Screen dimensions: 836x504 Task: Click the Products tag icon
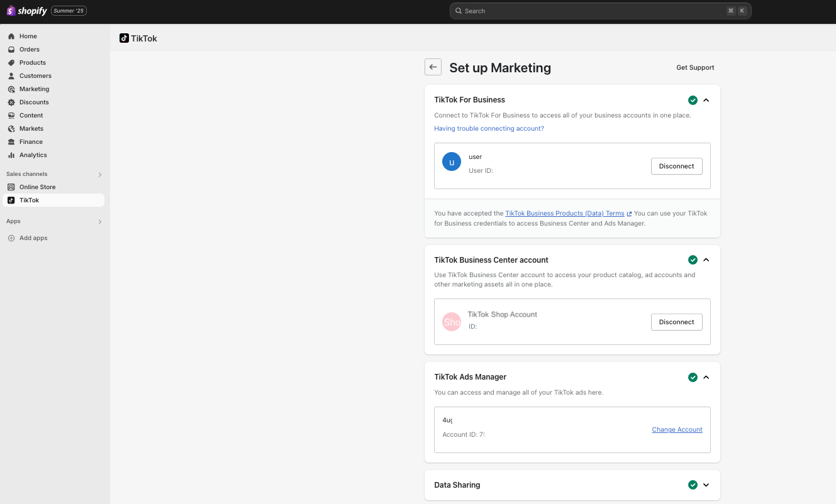click(x=11, y=63)
